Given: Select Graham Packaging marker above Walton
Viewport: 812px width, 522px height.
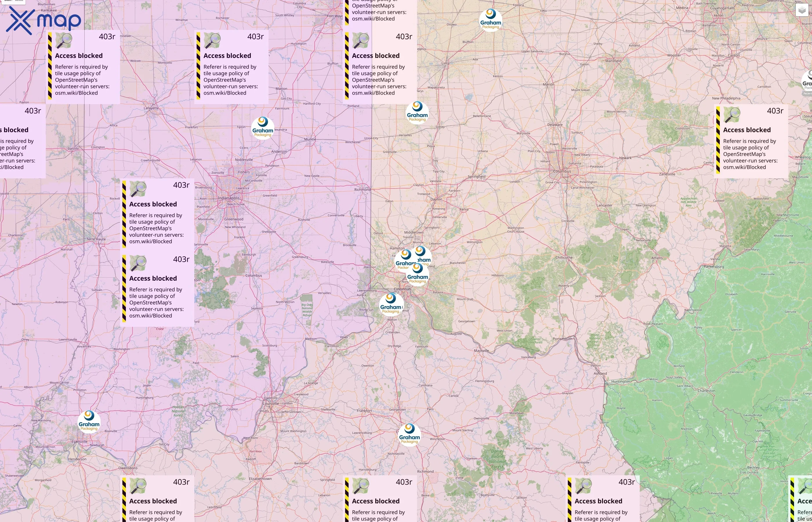Looking at the screenshot, I should coord(391,304).
